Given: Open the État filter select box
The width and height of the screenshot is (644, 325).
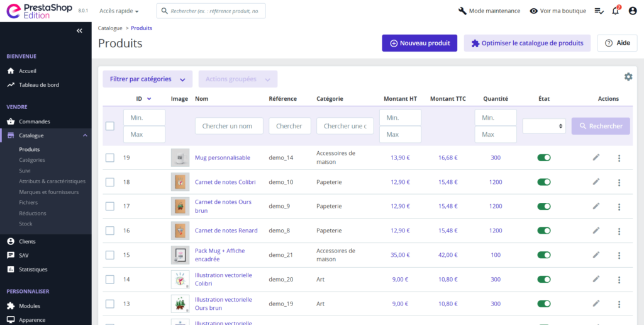Looking at the screenshot, I should coord(543,126).
